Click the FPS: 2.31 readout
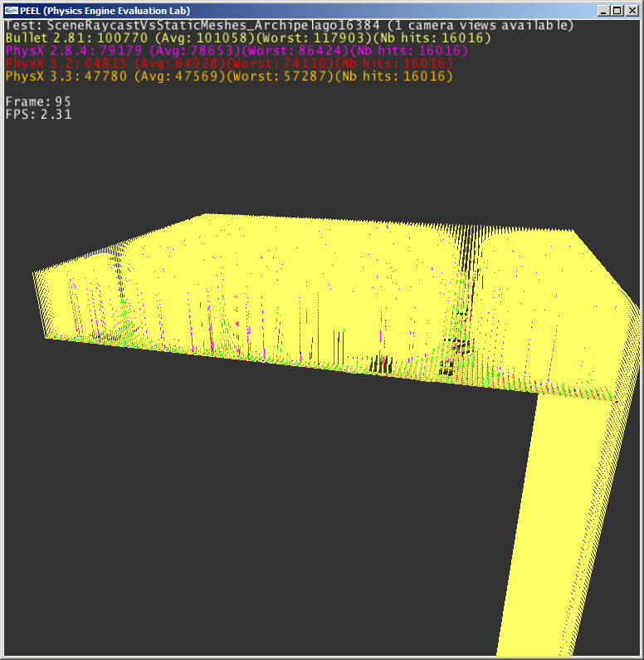644x660 pixels. click(38, 115)
